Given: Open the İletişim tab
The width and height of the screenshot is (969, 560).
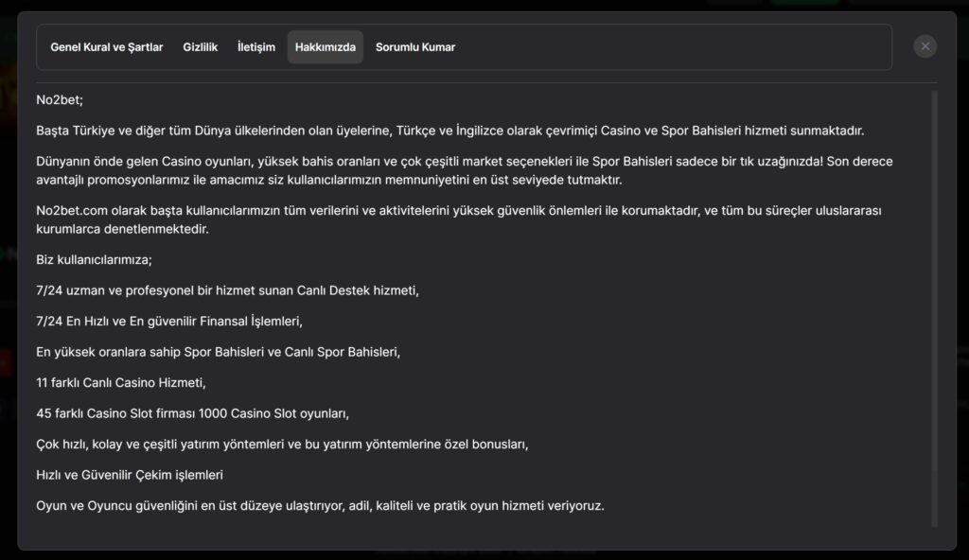Looking at the screenshot, I should (256, 47).
